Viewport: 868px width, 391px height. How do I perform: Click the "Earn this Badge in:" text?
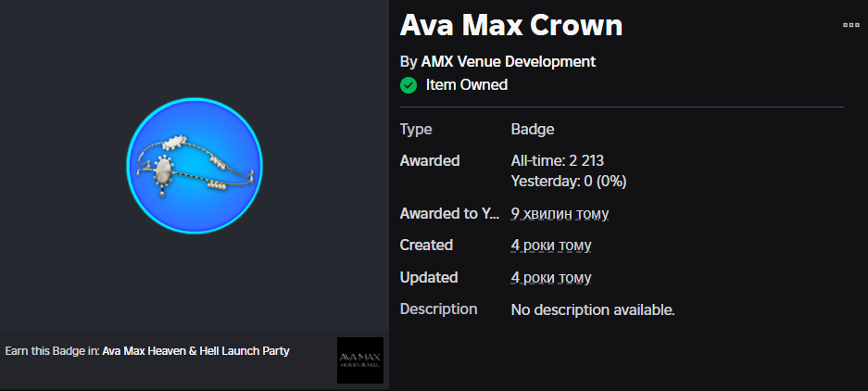click(x=52, y=351)
